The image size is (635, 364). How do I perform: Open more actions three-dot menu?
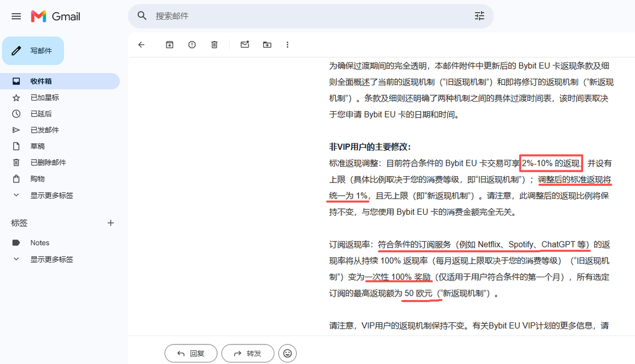coord(288,44)
